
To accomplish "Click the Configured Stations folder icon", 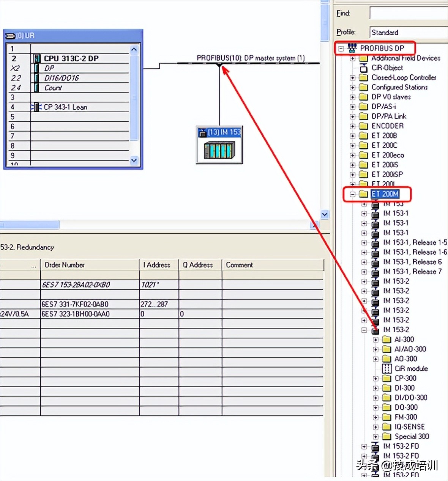I will [x=364, y=87].
